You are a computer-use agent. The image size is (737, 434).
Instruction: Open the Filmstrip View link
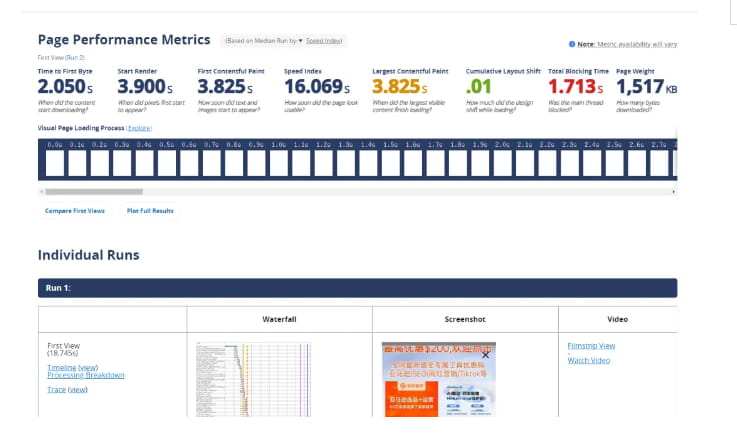591,346
